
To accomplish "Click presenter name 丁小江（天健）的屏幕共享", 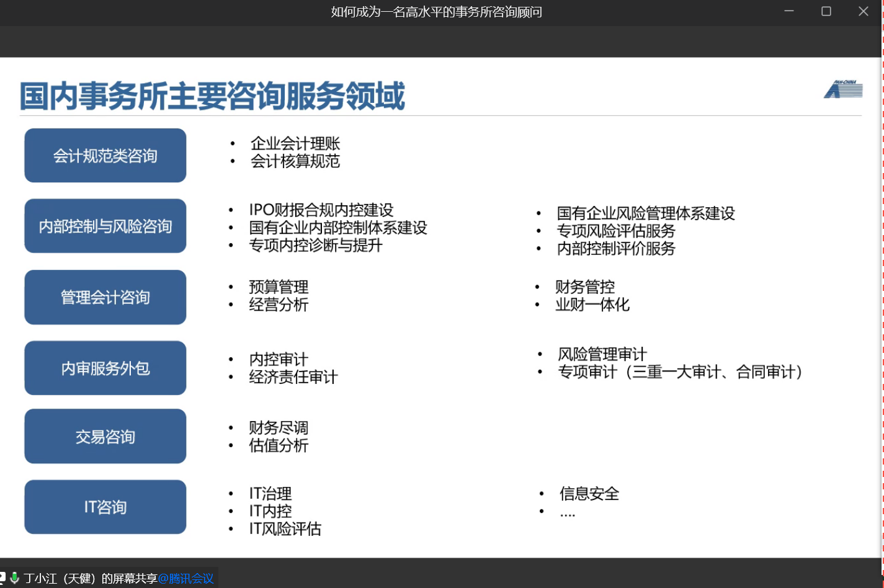I will (91, 579).
